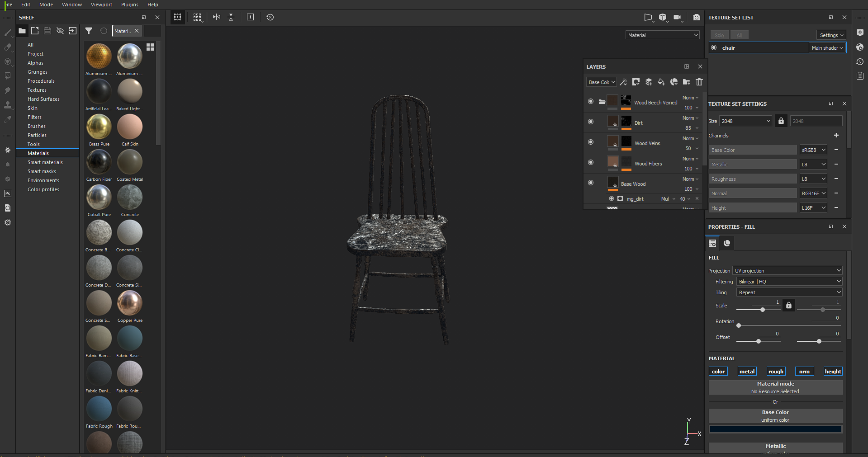Add a fill layer with bucket icon
Screen dimensions: 868x457
tap(661, 82)
